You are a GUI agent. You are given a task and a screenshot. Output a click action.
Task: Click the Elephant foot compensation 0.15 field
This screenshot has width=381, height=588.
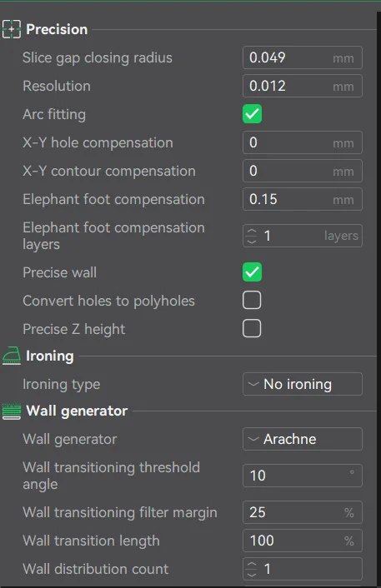303,199
